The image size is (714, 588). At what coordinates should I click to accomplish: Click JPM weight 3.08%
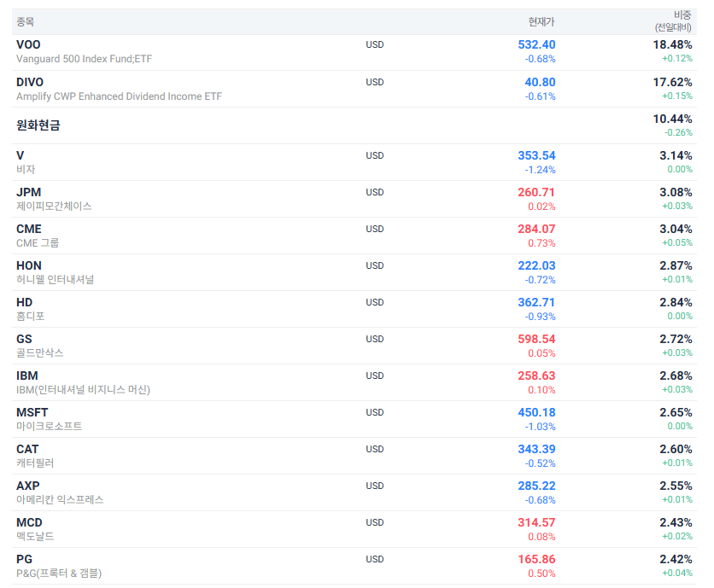pos(676,192)
